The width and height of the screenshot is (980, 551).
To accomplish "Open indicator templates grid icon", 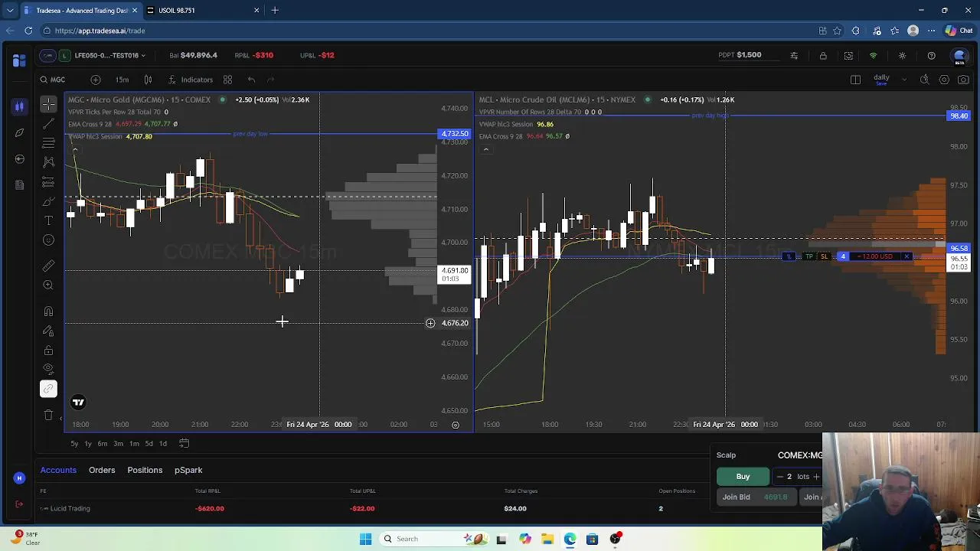I will tap(227, 80).
